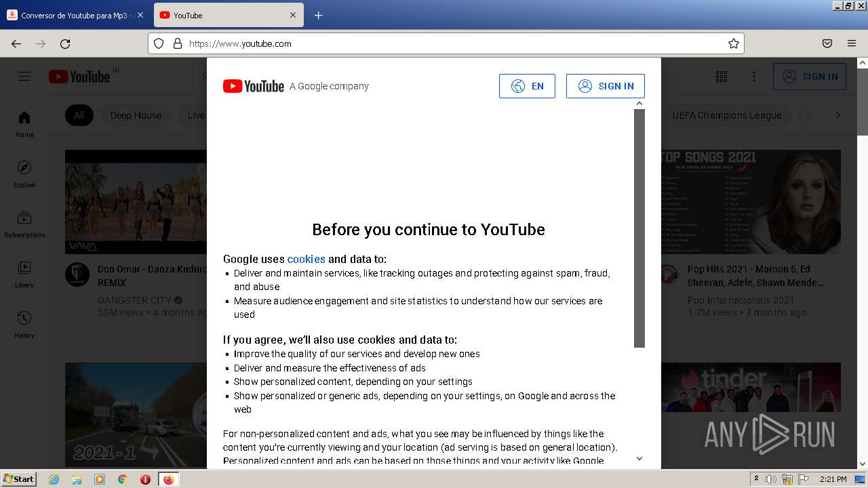Open the Top Songs 2021 video thumbnail

pyautogui.click(x=751, y=202)
